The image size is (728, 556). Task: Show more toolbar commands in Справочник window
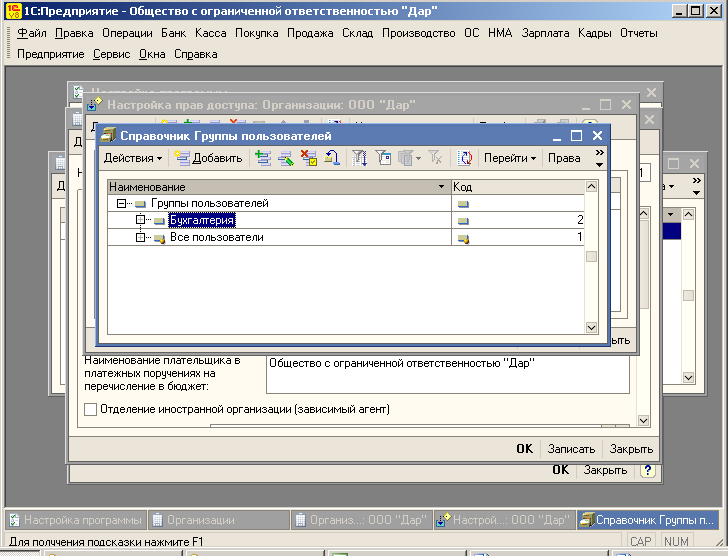pyautogui.click(x=599, y=158)
